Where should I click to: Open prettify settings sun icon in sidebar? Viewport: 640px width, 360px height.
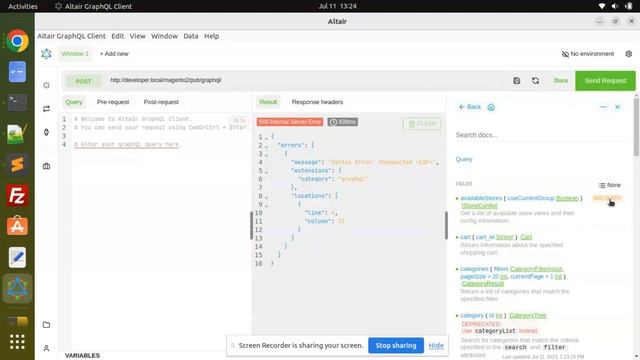pos(47,85)
